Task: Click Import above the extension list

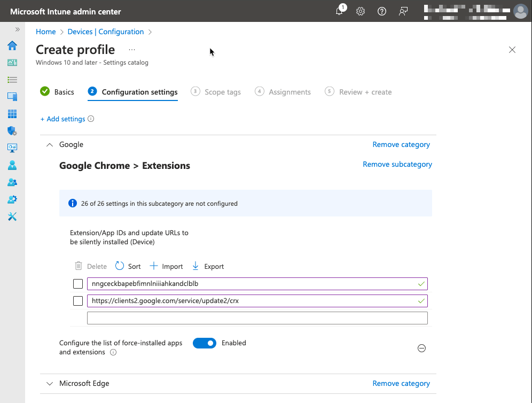Action: coord(166,266)
